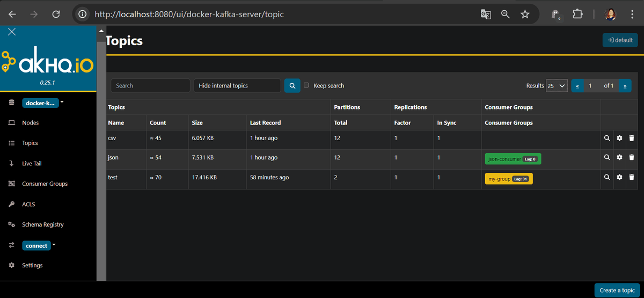Viewport: 644px width, 298px height.
Task: Go to previous page with « button
Action: (x=577, y=85)
